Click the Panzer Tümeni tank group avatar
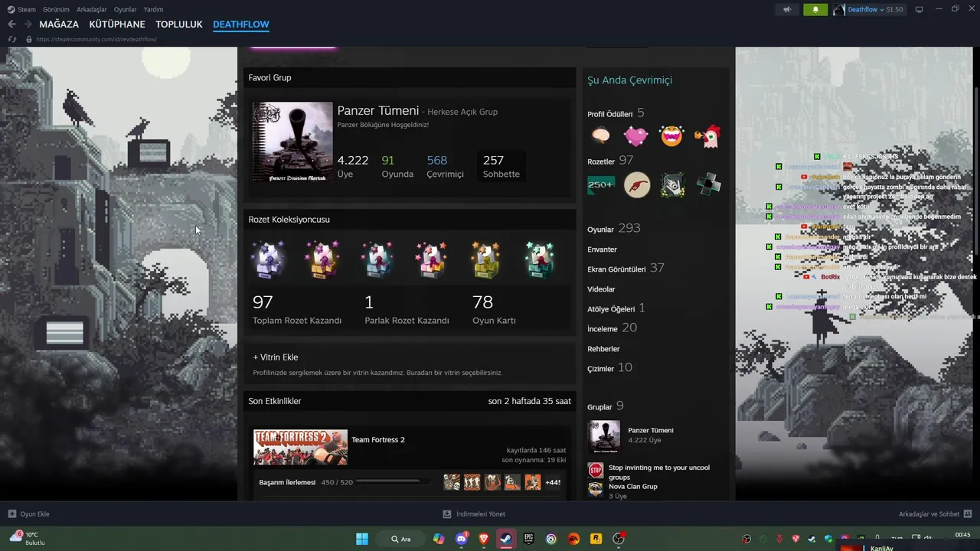 click(292, 142)
